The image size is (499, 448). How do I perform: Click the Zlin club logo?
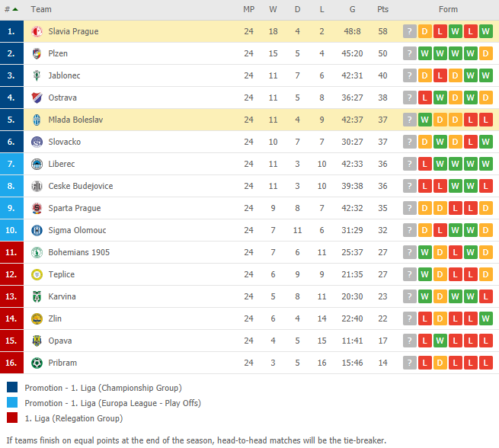click(37, 318)
